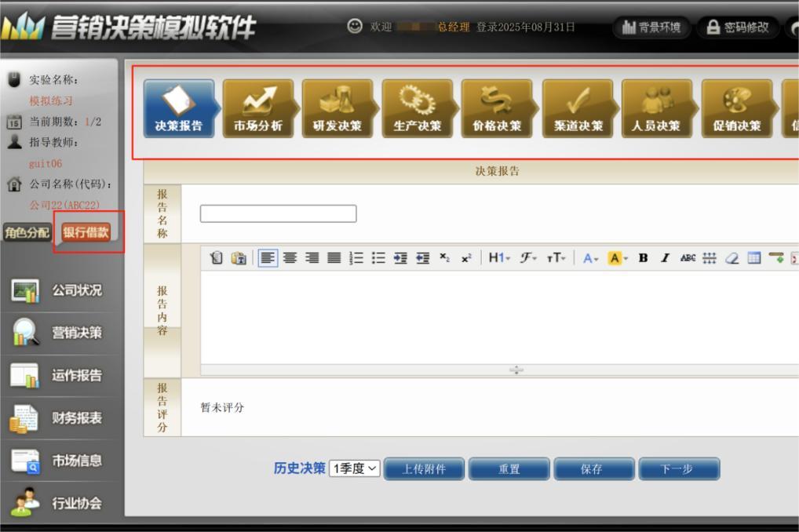Viewport: 799px width, 532px height.
Task: Open the 促销决策 step icon
Action: click(736, 108)
